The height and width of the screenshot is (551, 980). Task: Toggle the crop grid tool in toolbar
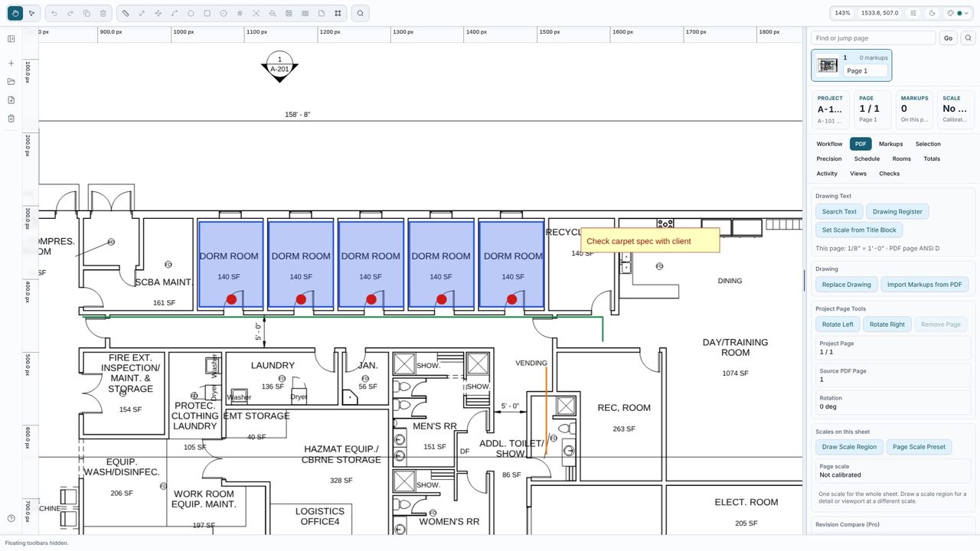point(338,13)
